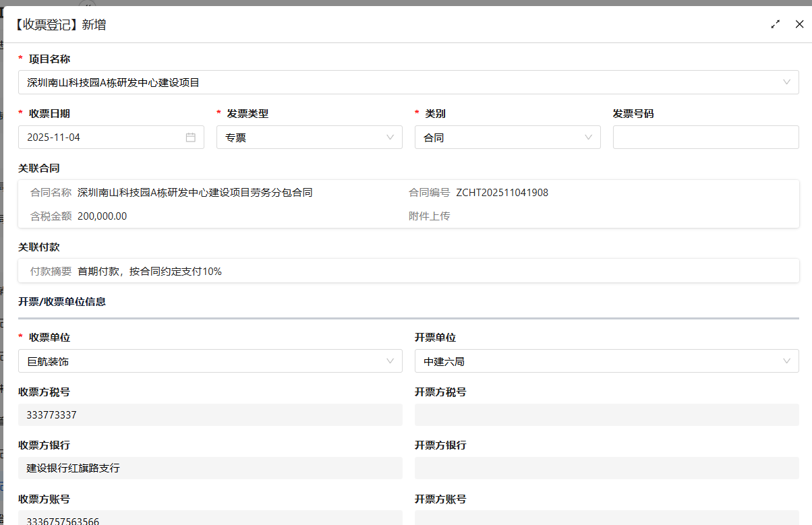Open the calendar icon in 收票日期 field
Image resolution: width=812 pixels, height=525 pixels.
[191, 137]
